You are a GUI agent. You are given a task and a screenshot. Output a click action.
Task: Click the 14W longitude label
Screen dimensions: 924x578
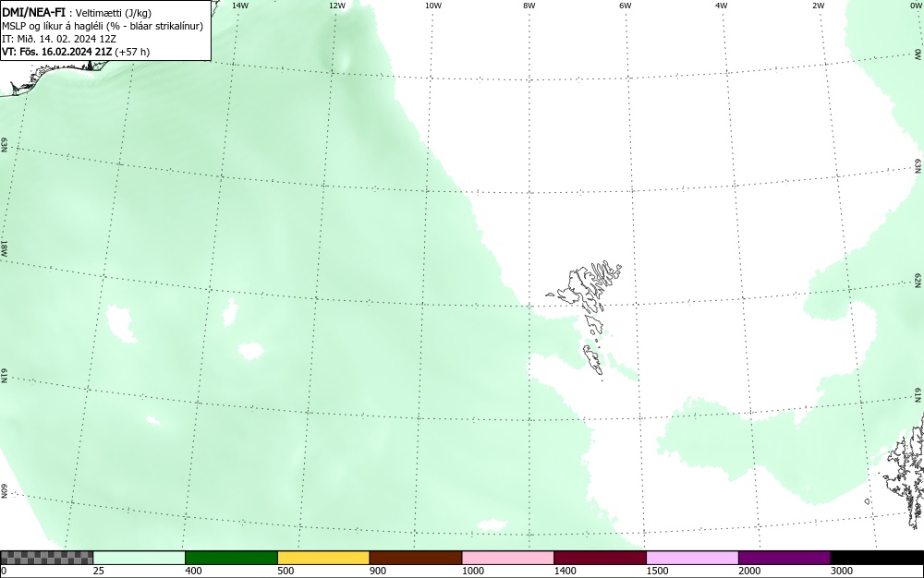pyautogui.click(x=240, y=6)
